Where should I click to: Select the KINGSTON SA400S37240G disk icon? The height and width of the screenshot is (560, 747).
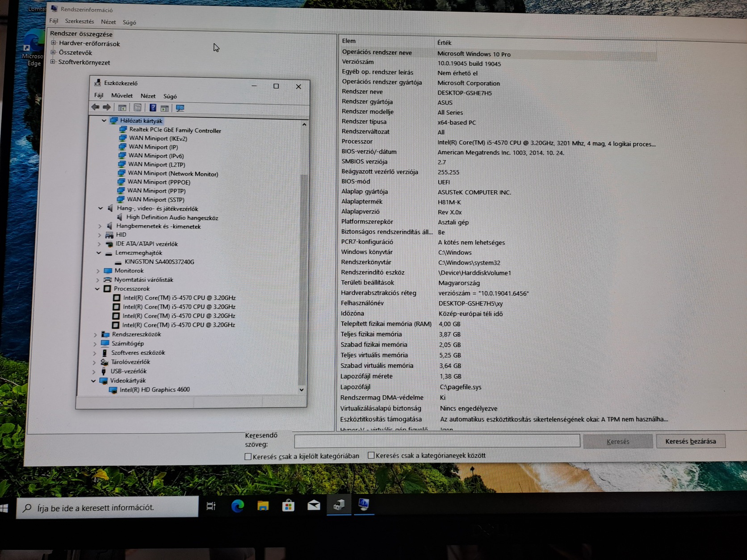coord(118,262)
